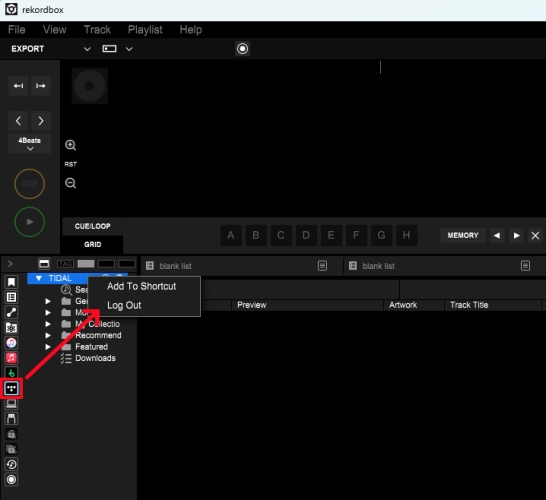The image size is (546, 500).
Task: Click the CUE button
Action: click(30, 184)
